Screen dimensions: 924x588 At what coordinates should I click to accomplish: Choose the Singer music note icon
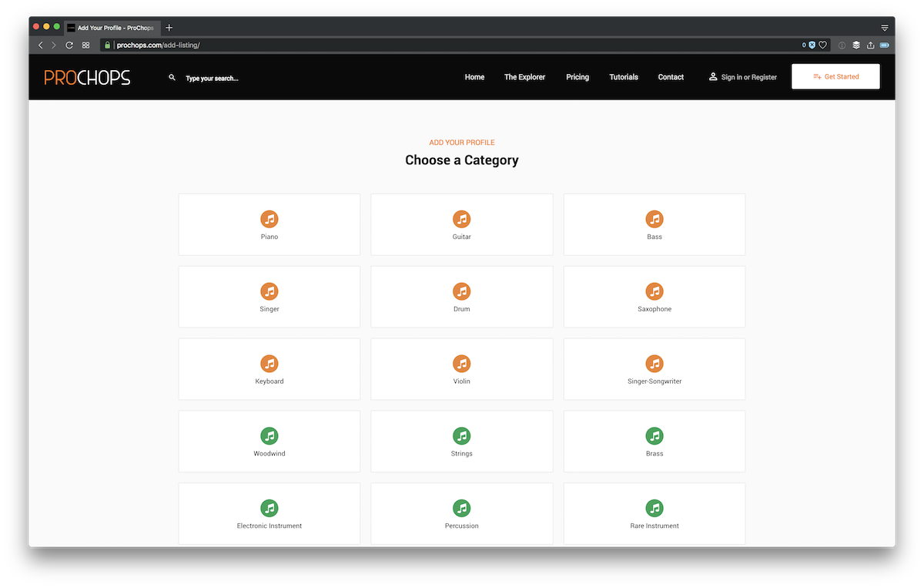point(269,291)
